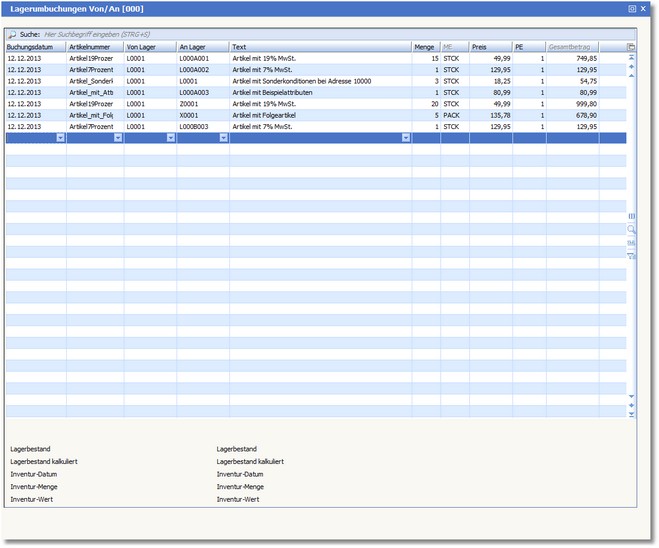Click the search icon beside the Suche label

[x=12, y=33]
